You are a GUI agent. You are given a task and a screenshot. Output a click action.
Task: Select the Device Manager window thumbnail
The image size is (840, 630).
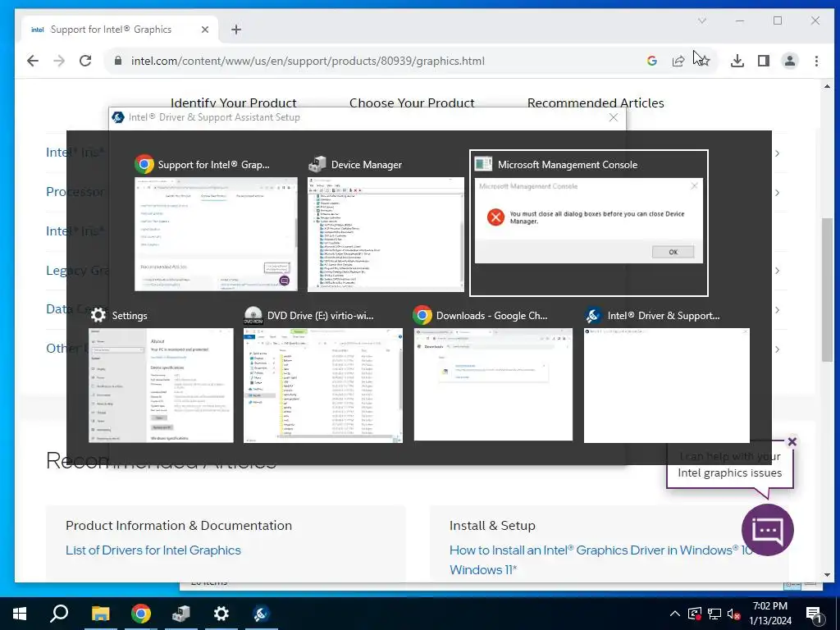(x=386, y=234)
